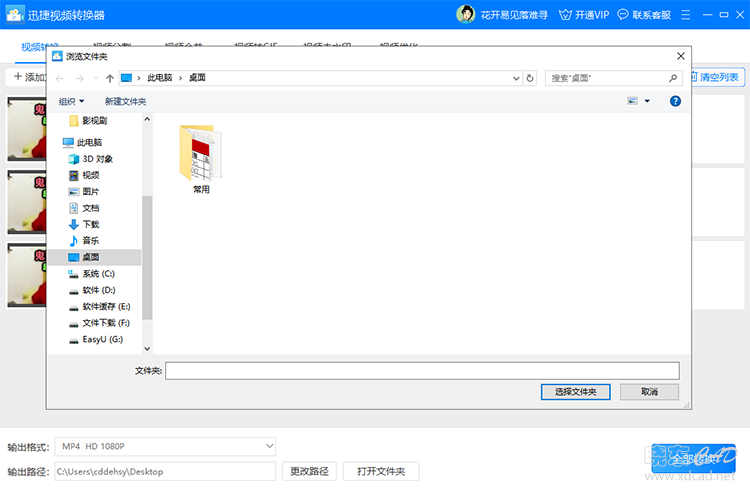This screenshot has height=491, width=750.
Task: Open the 组织 dropdown menu
Action: coord(71,101)
